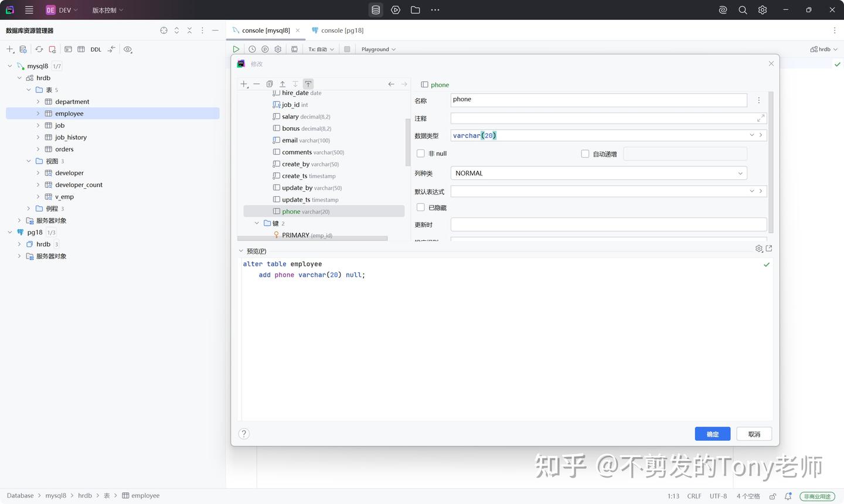This screenshot has width=844, height=504.
Task: Open the hrdb schema switcher dropdown
Action: (x=824, y=49)
